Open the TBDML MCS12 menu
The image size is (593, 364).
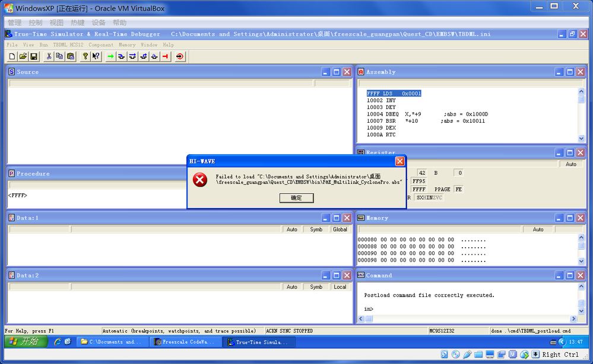68,44
